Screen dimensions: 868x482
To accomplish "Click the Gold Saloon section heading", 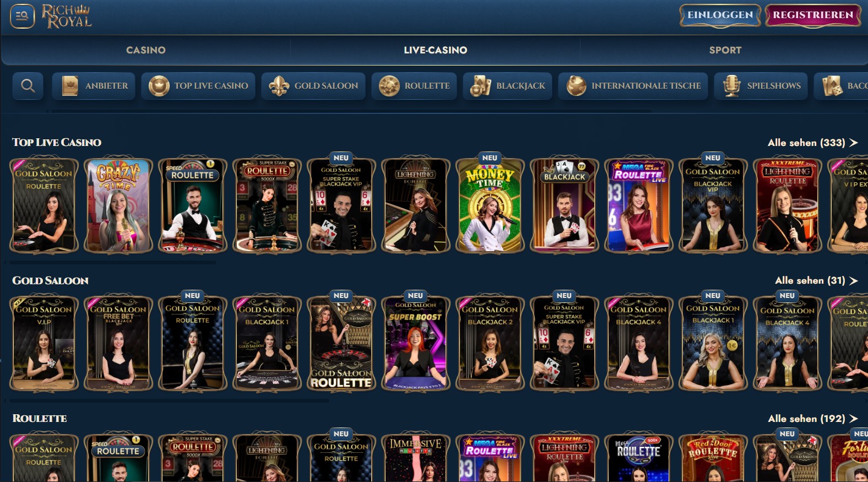I will [50, 280].
